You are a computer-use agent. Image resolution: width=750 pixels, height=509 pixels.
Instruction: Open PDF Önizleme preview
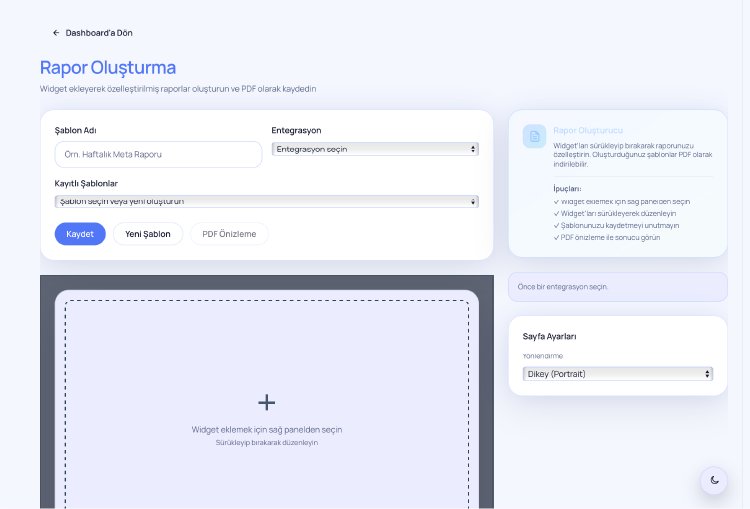point(229,234)
